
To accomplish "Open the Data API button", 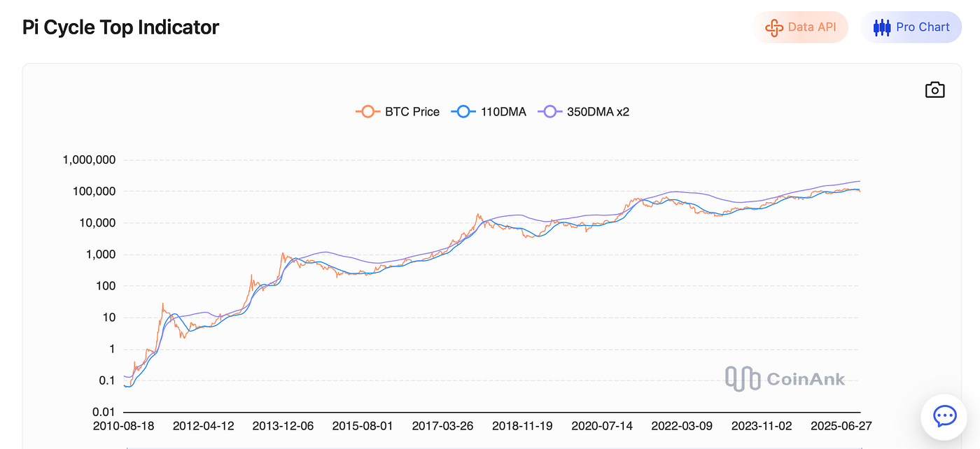I will [x=801, y=27].
